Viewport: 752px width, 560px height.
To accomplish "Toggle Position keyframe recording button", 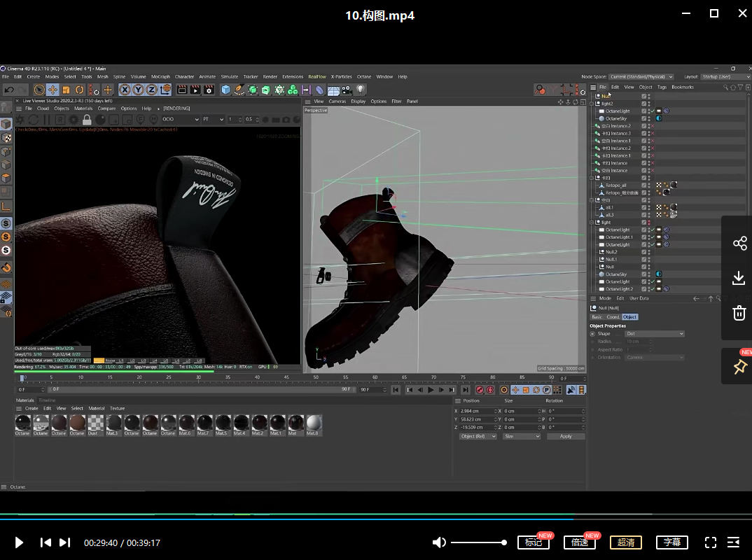I will pos(515,390).
